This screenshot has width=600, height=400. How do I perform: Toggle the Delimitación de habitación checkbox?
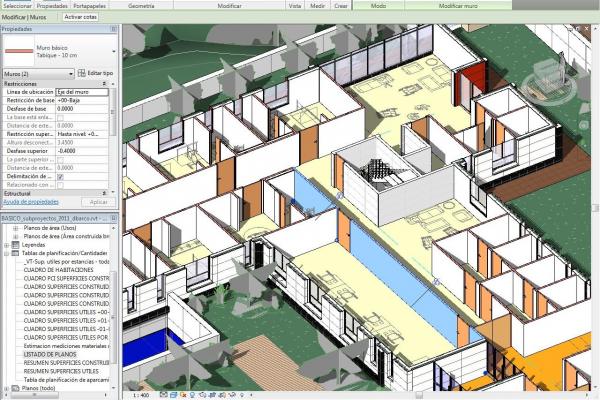(x=60, y=176)
